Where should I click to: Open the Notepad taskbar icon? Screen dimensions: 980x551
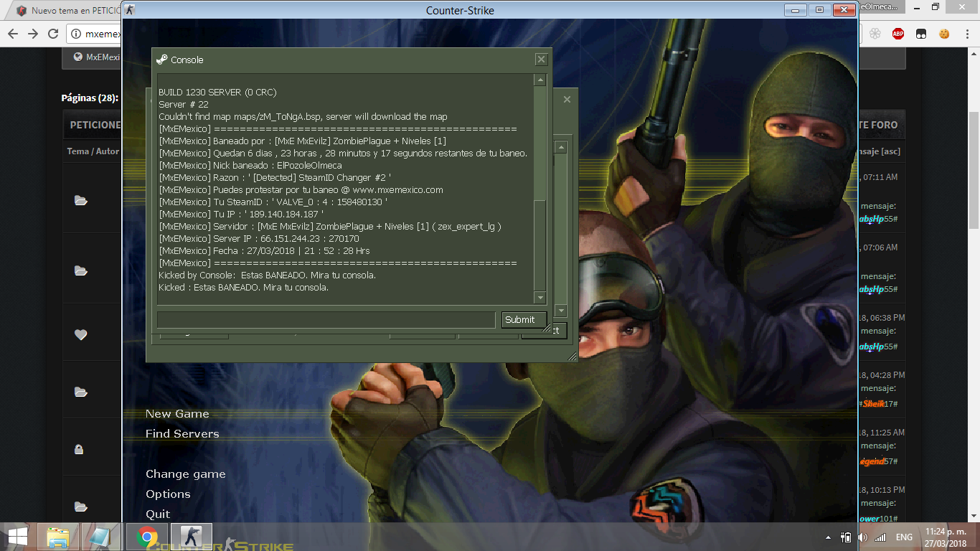(x=100, y=537)
